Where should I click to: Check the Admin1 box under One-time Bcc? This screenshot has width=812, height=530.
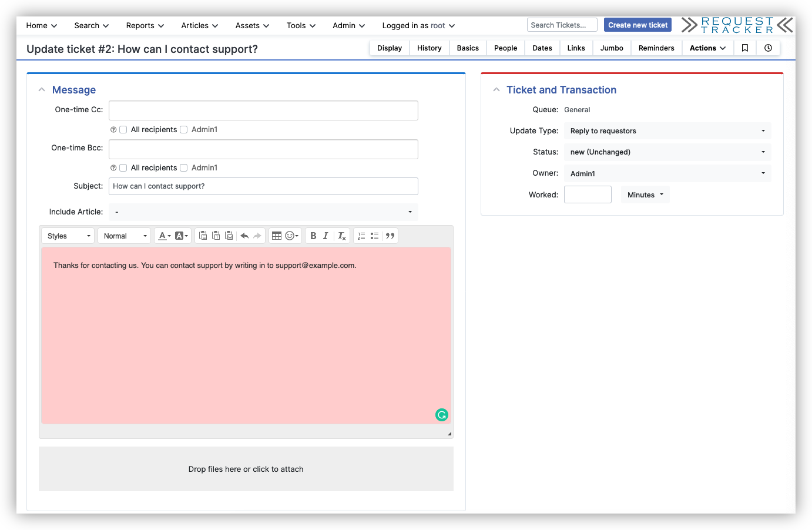click(x=183, y=167)
